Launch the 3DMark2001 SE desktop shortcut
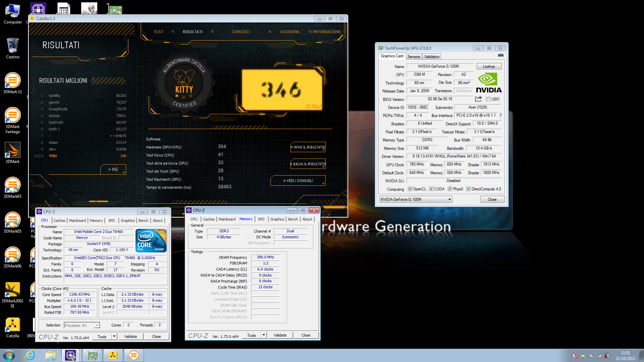This screenshot has height=362, width=644. pyautogui.click(x=13, y=294)
